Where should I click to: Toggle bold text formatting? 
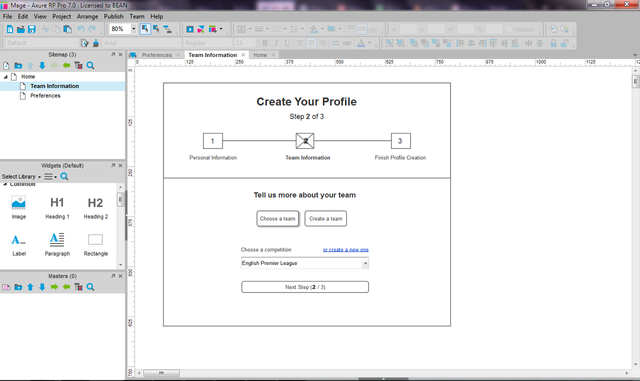(264, 43)
